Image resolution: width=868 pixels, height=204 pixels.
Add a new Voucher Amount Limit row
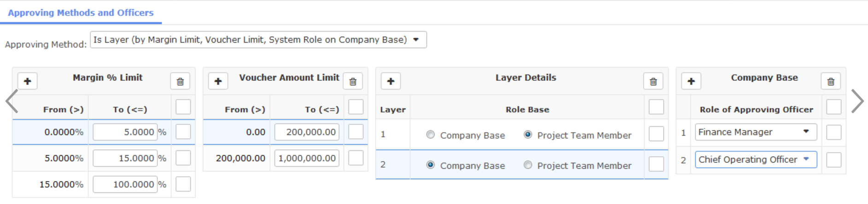218,81
